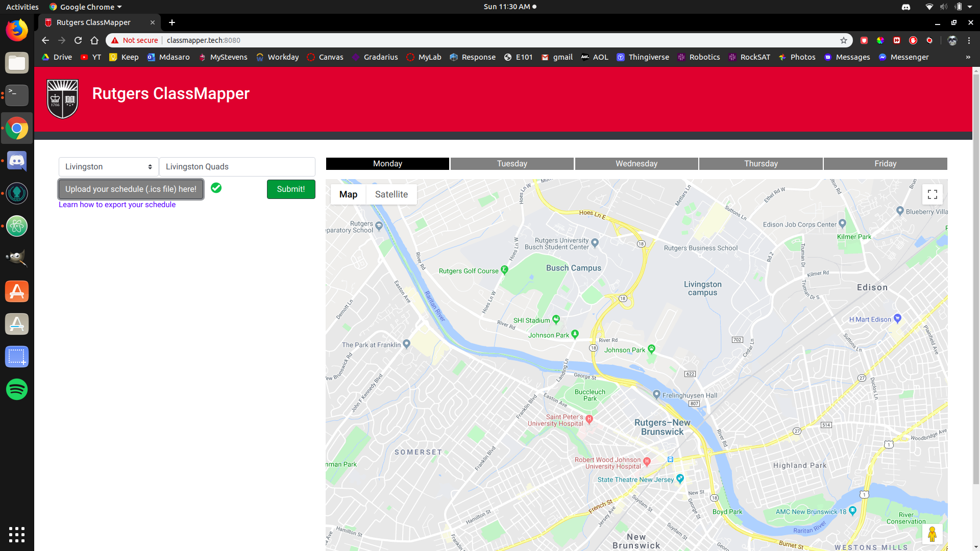980x551 pixels.
Task: Select the Wednesday tab
Action: point(636,164)
